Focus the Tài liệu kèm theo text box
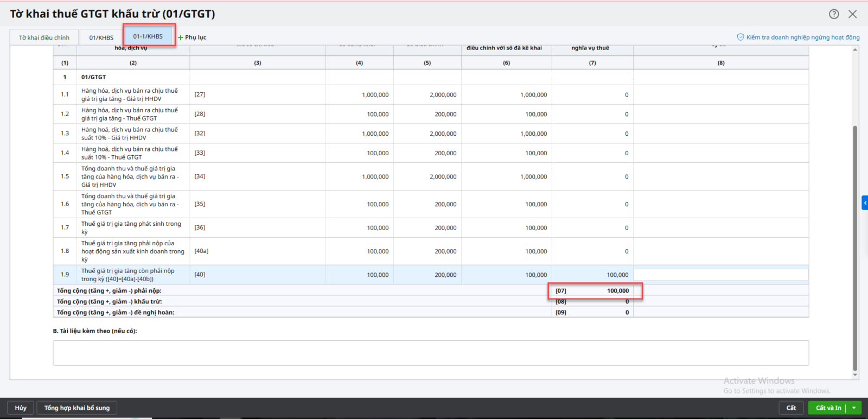 pos(431,353)
